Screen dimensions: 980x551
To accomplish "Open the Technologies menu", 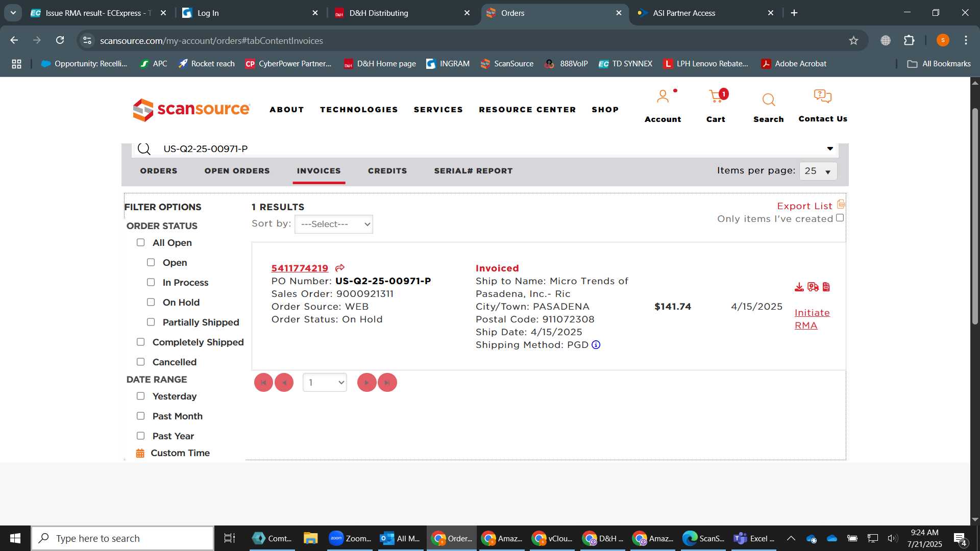I will (x=359, y=110).
